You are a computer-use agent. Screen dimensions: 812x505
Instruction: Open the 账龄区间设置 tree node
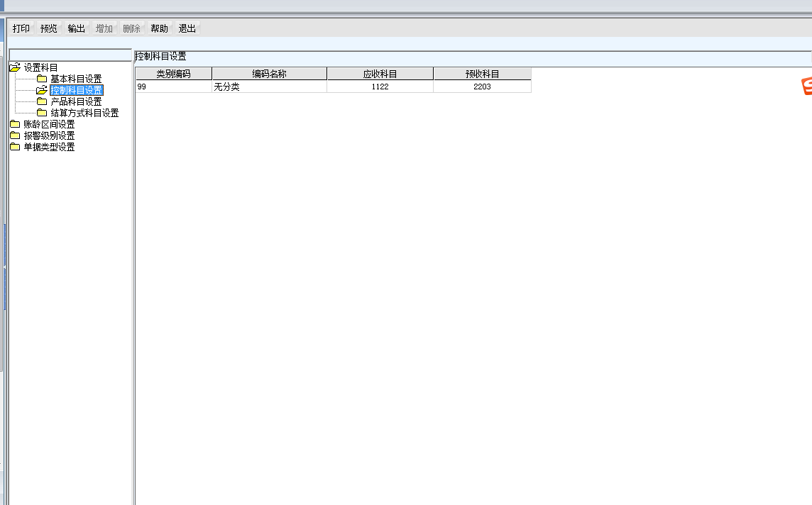[x=49, y=124]
